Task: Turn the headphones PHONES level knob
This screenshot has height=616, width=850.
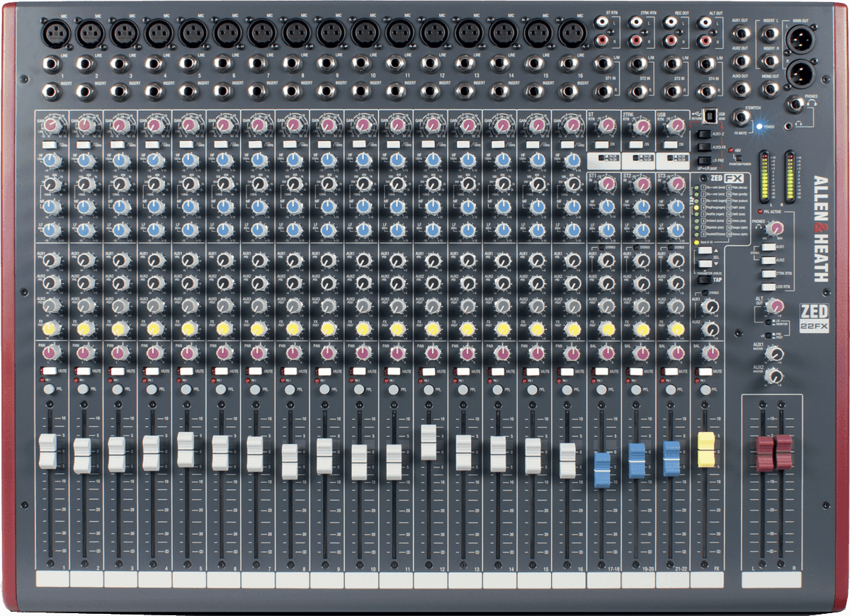Action: pos(775,228)
